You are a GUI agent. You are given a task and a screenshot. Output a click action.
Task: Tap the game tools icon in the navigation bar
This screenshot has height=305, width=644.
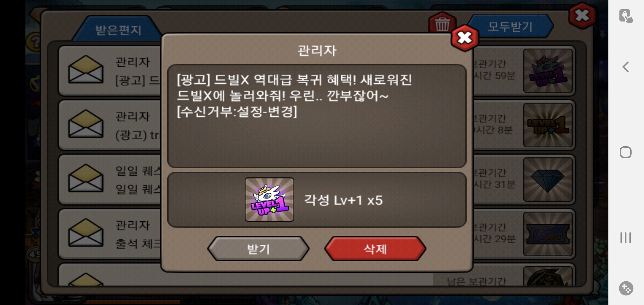pyautogui.click(x=626, y=288)
